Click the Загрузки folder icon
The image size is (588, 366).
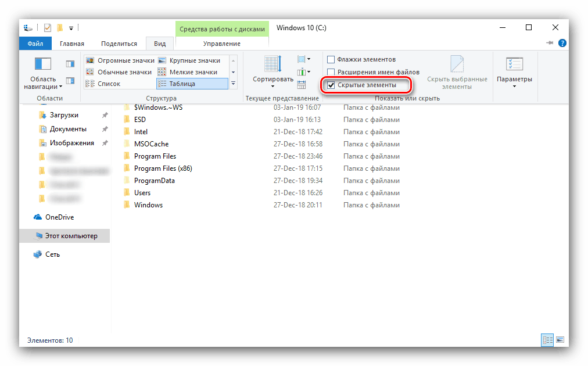[42, 115]
